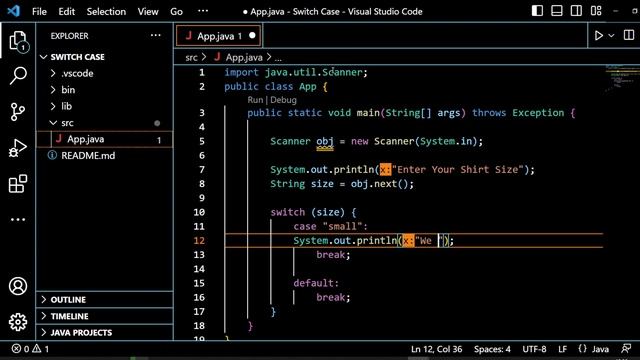The height and width of the screenshot is (360, 640).
Task: Open the Customize Layout icon
Action: click(x=596, y=11)
